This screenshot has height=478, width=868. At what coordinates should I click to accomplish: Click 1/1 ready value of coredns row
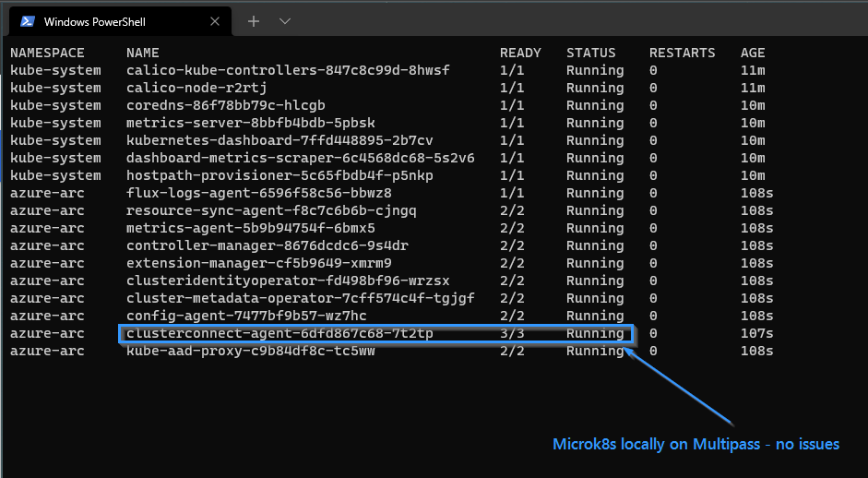coord(512,106)
